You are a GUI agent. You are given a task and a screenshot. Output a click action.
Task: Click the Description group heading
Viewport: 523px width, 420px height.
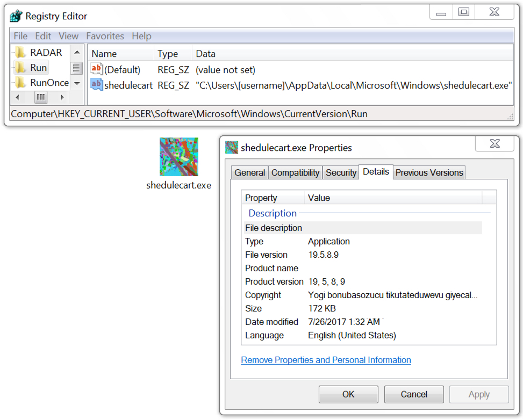(273, 213)
